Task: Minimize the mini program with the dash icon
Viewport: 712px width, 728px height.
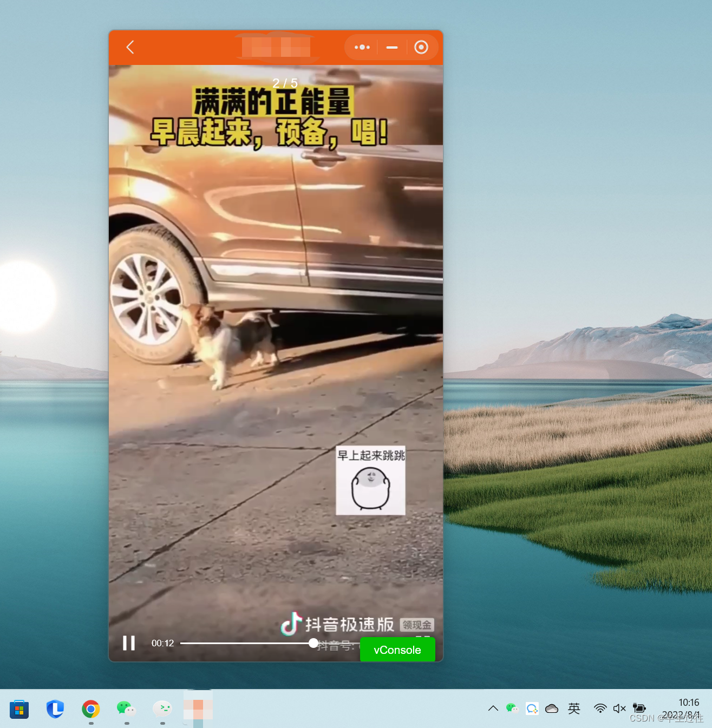Action: pos(392,47)
